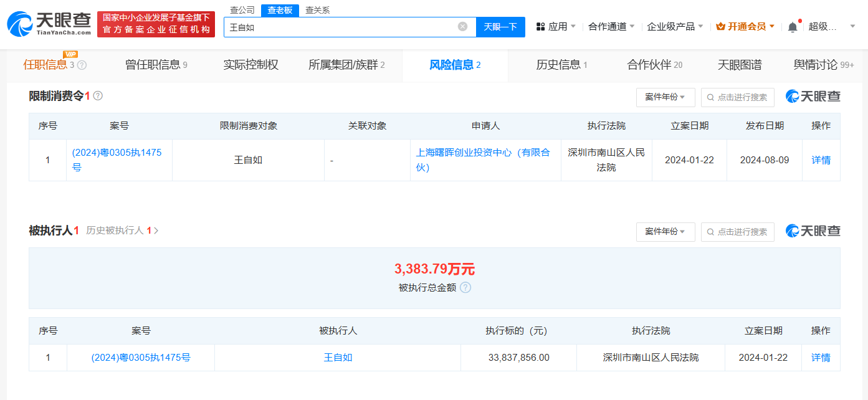The image size is (868, 400).
Task: Click the question mark beside 被执行总金额
Action: (x=465, y=288)
